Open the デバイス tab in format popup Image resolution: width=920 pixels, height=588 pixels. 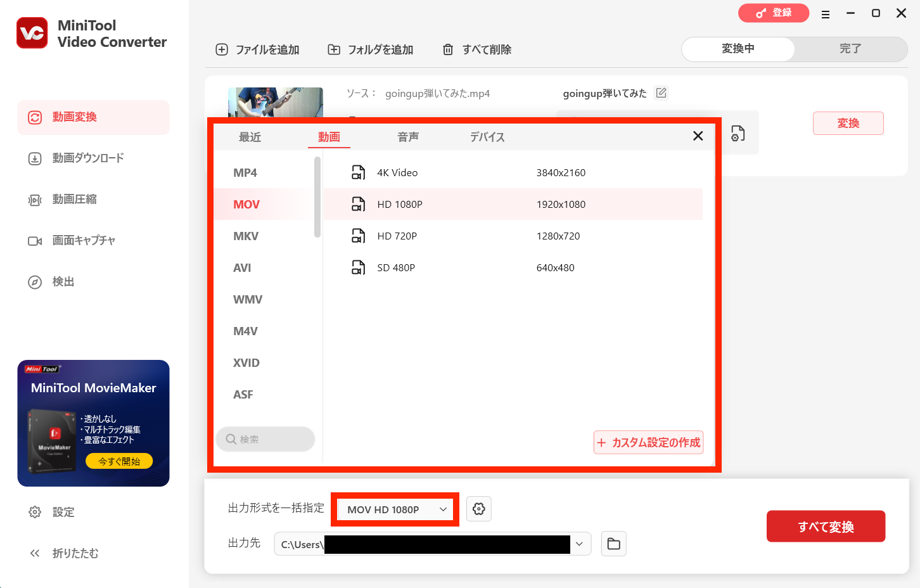click(487, 137)
